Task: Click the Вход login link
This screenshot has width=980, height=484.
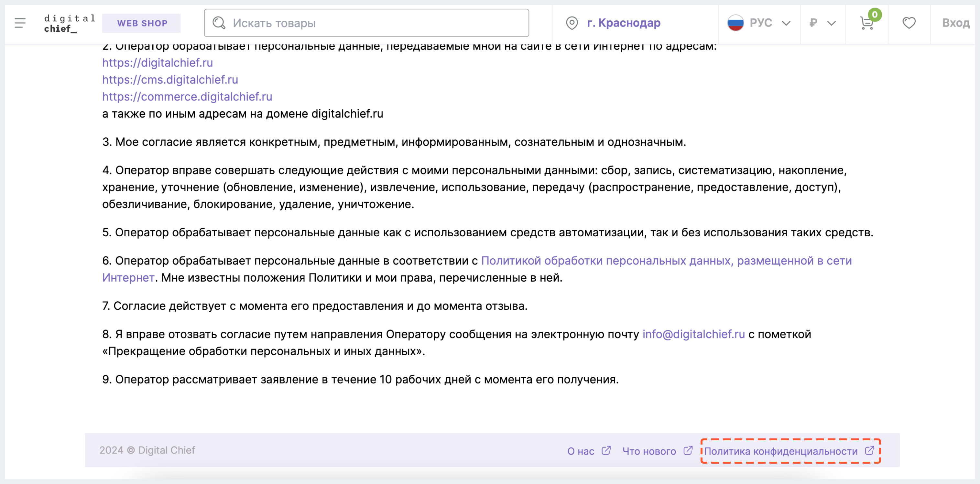Action: tap(956, 23)
